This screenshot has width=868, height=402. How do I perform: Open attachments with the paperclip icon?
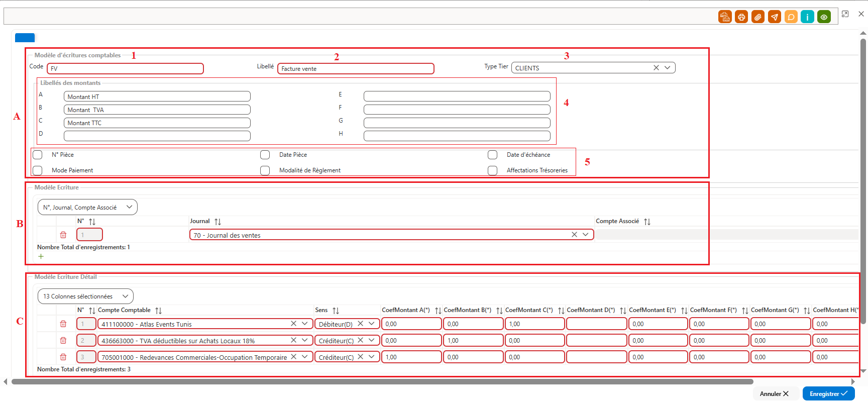(x=758, y=17)
